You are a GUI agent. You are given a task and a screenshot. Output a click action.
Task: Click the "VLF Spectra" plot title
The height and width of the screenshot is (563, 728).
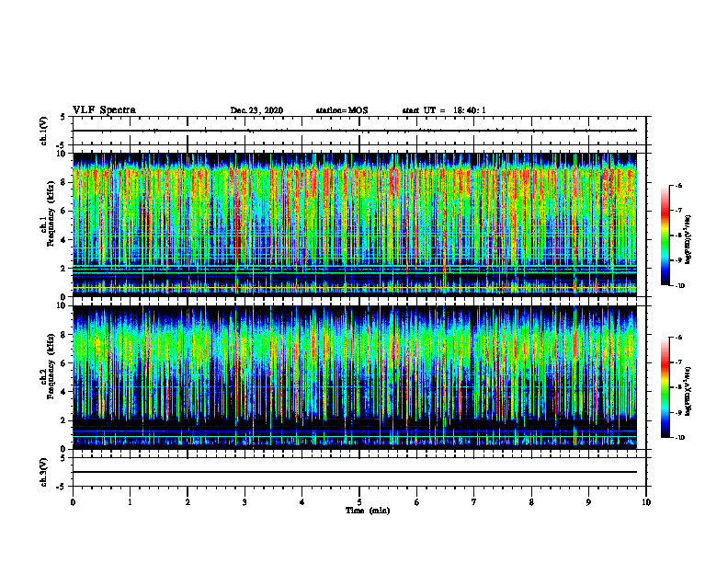click(104, 109)
